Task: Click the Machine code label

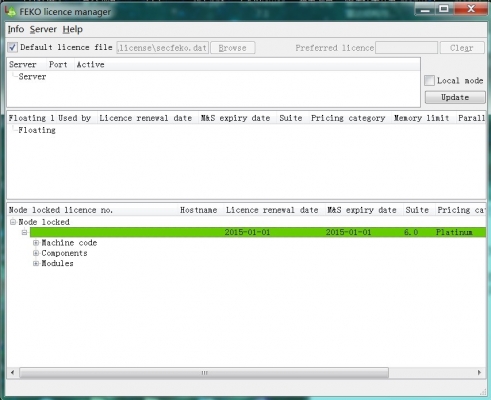Action: [69, 243]
